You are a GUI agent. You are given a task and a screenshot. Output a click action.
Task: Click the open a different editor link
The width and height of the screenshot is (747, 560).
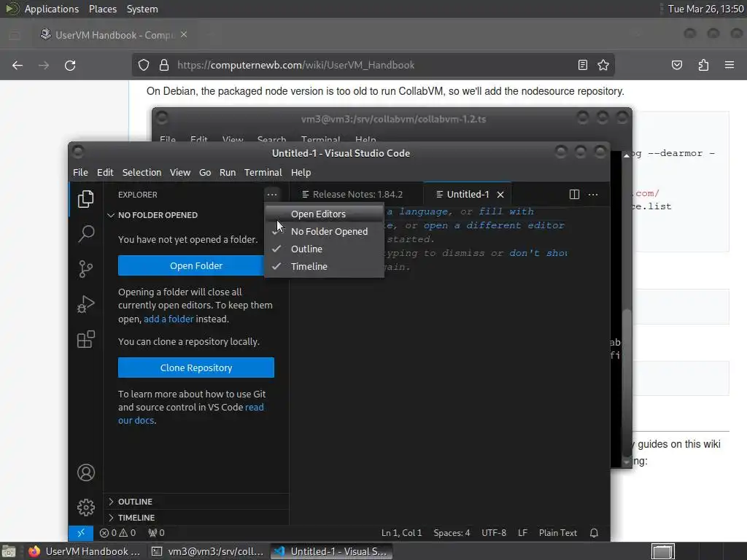(x=494, y=225)
